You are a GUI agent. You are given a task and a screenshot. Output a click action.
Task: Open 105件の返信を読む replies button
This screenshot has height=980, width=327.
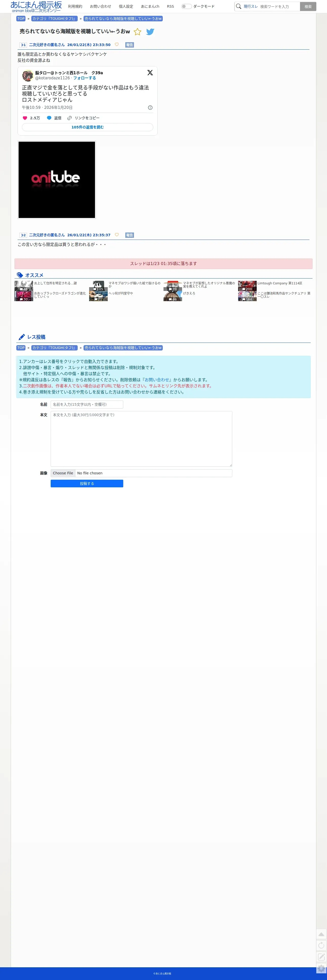(x=88, y=127)
